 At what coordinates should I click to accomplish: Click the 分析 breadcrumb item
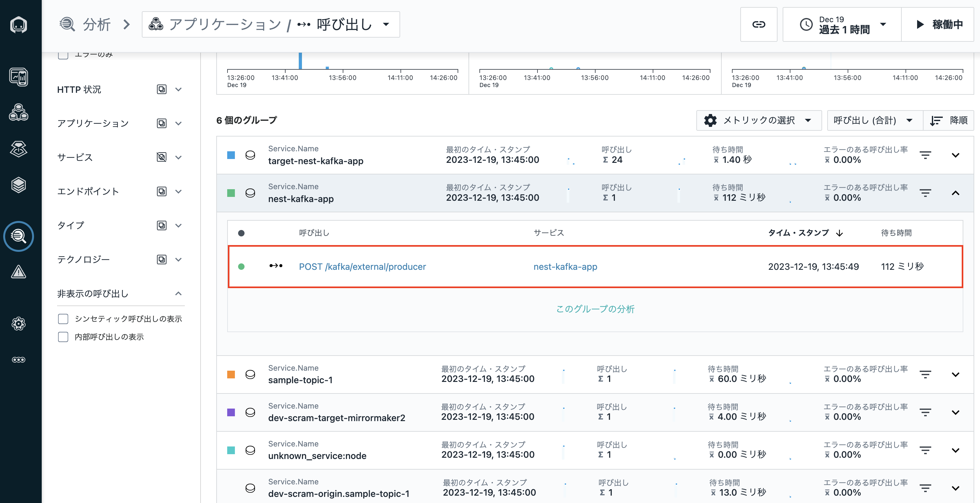[x=96, y=24]
